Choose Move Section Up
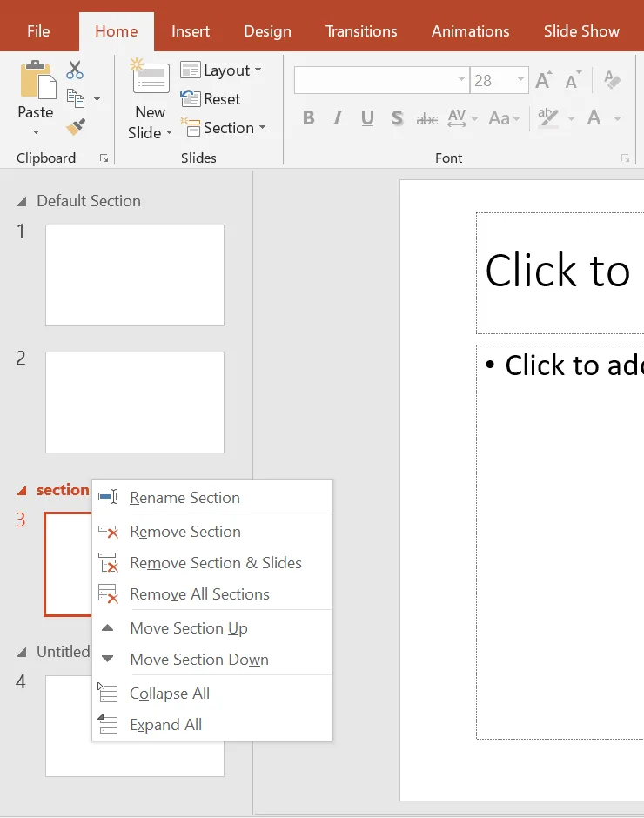Viewport: 644px width, 818px height. 211,627
